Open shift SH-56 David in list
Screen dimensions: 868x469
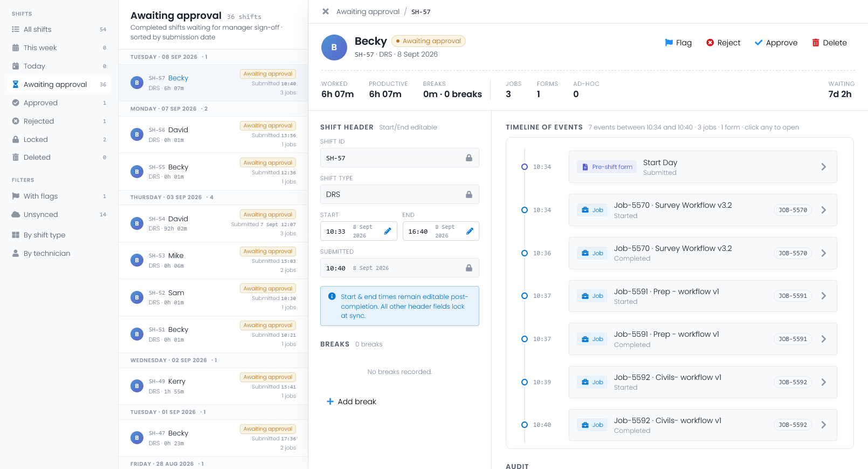(x=213, y=134)
